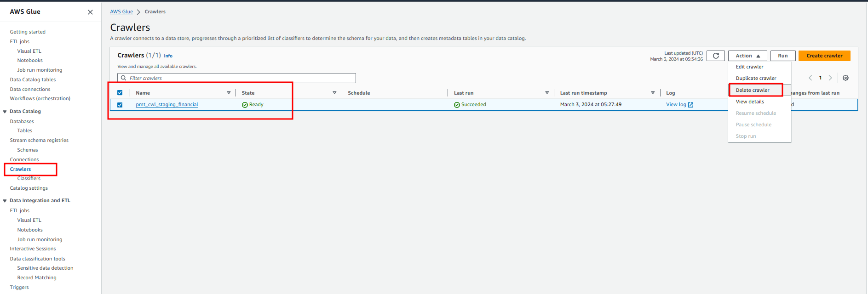Select Stop run in Action menu
The image size is (868, 294).
pyautogui.click(x=746, y=136)
